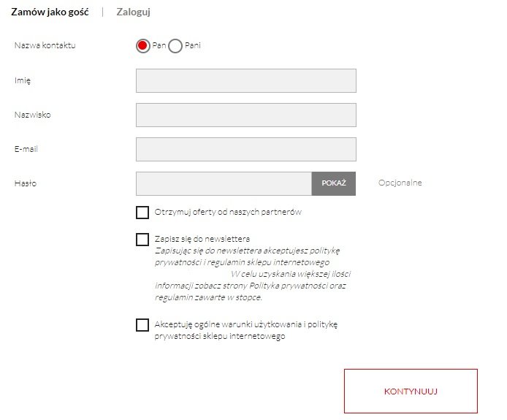Click the 'Zapisz się do newslettera' label text
The image size is (507, 420).
(202, 239)
